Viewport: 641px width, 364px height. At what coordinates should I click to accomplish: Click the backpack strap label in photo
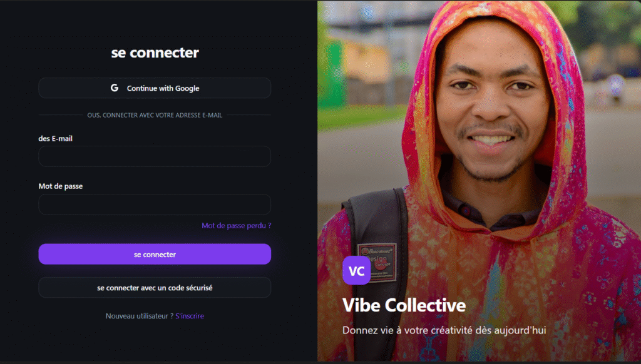[x=377, y=262]
